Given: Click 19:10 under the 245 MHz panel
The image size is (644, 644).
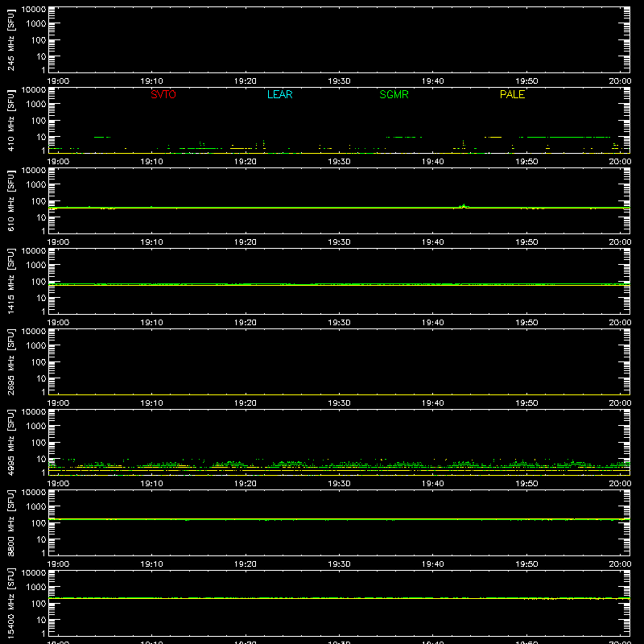Looking at the screenshot, I should tap(151, 81).
